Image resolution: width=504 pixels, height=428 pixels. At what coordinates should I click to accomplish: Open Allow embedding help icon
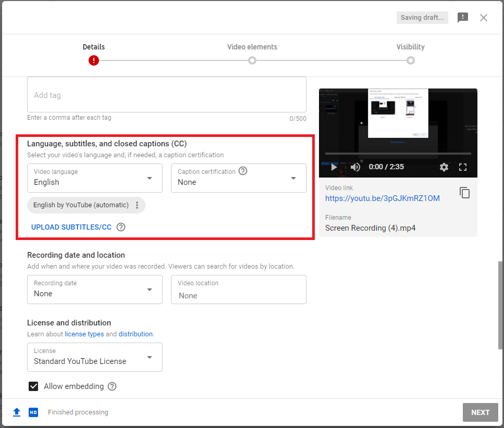tap(112, 386)
